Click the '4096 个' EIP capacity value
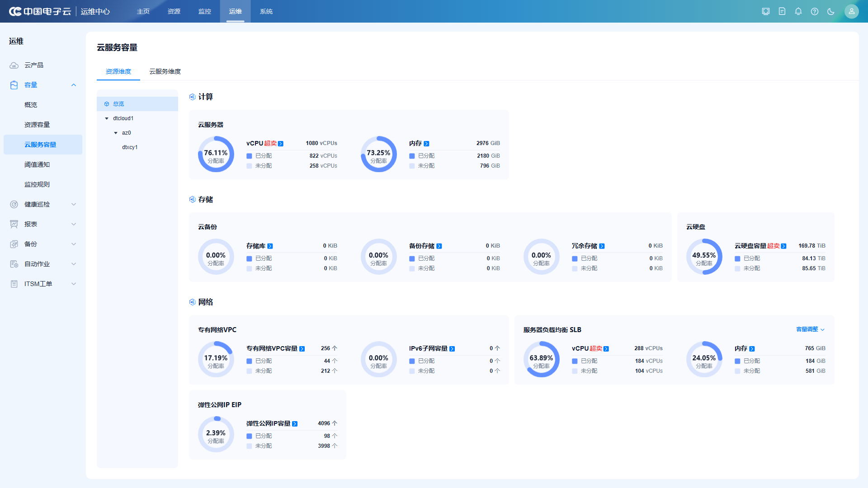This screenshot has height=488, width=868. 327,423
